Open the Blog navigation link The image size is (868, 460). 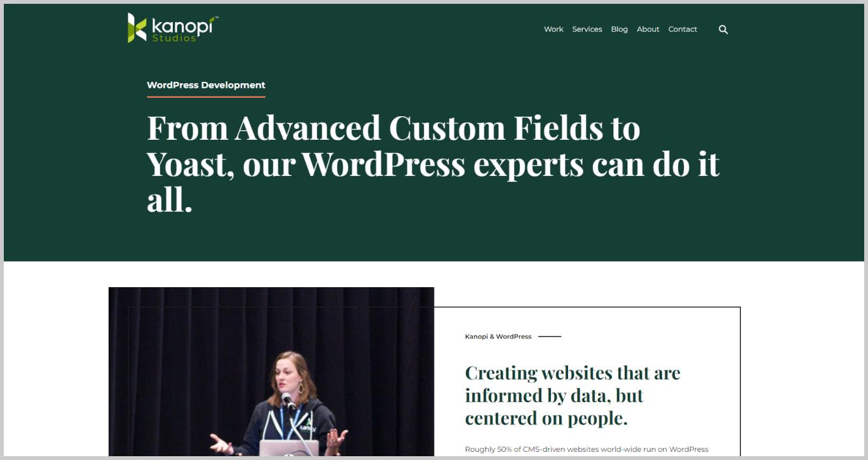click(620, 29)
